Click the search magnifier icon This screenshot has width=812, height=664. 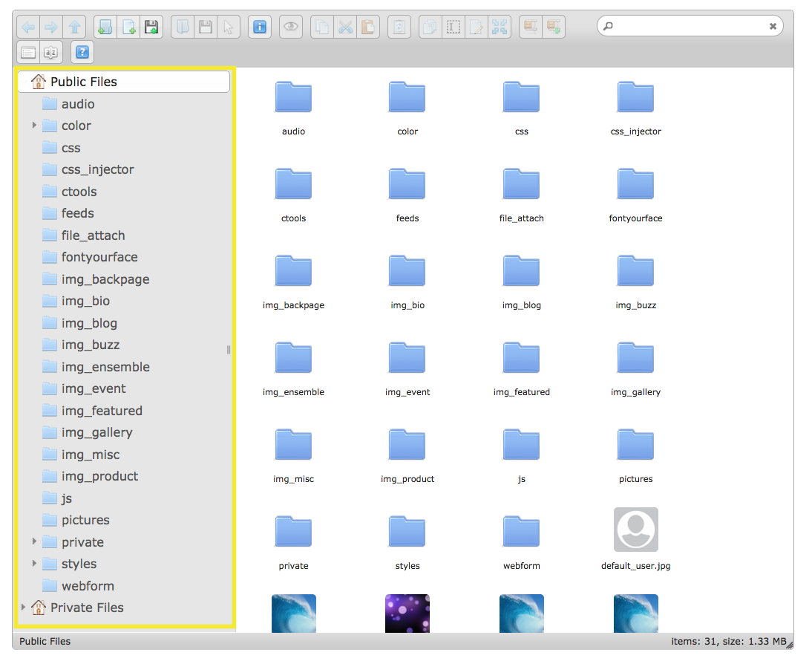(609, 26)
